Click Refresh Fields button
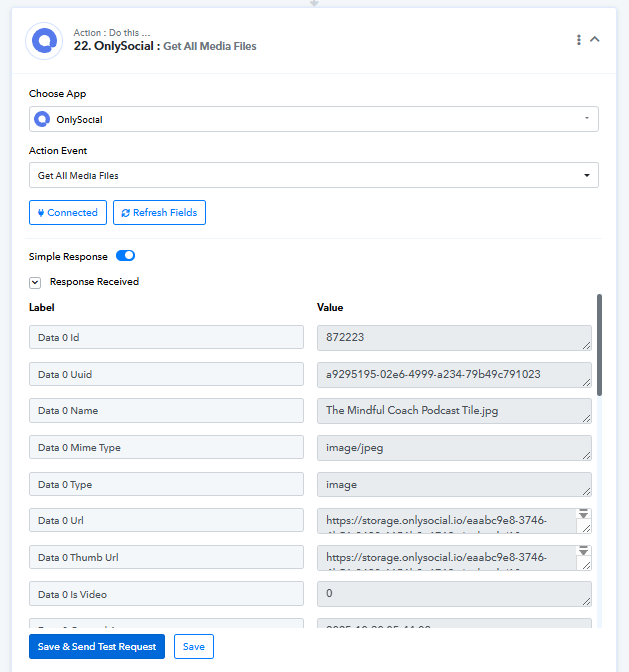The height and width of the screenshot is (672, 629). point(159,212)
